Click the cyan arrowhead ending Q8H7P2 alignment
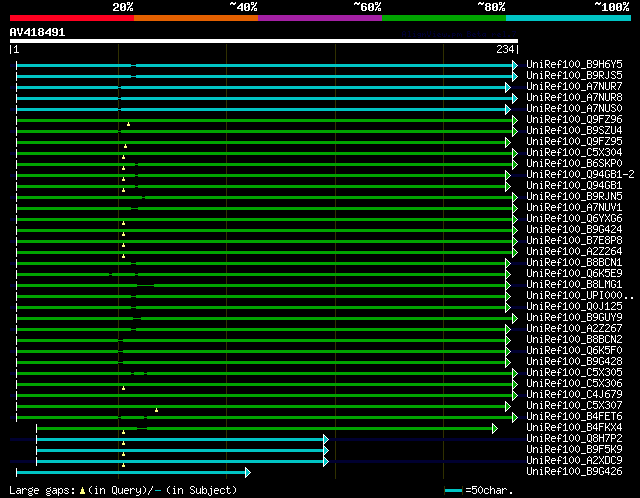 [326, 440]
